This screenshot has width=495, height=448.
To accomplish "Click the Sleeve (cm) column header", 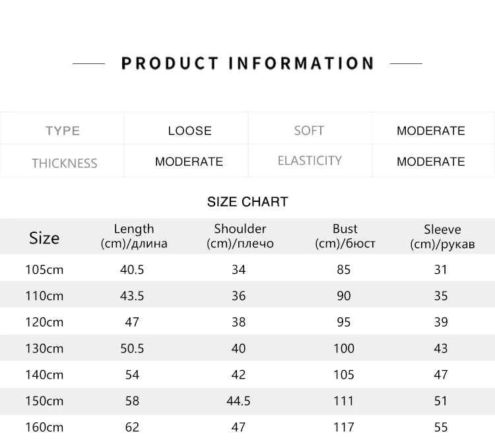I will pyautogui.click(x=442, y=237).
